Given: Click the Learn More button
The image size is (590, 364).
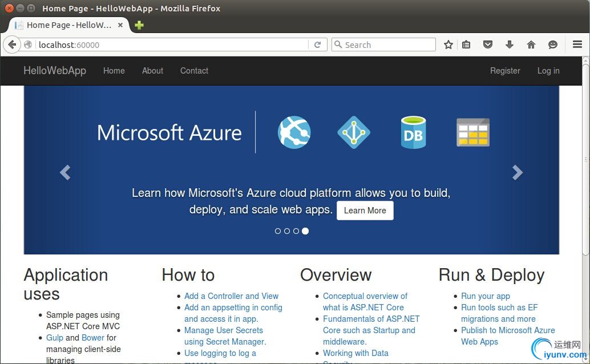Looking at the screenshot, I should pos(365,211).
